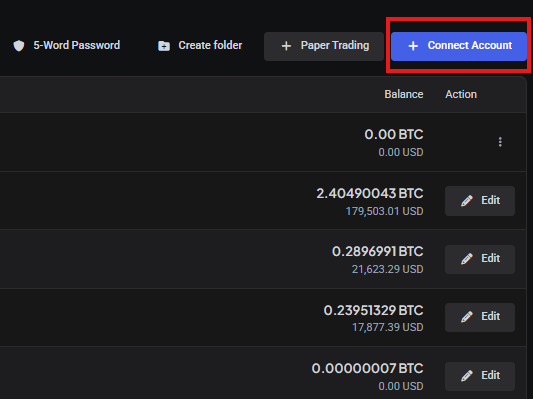Select the 0.2896991 BTC balance

378,251
